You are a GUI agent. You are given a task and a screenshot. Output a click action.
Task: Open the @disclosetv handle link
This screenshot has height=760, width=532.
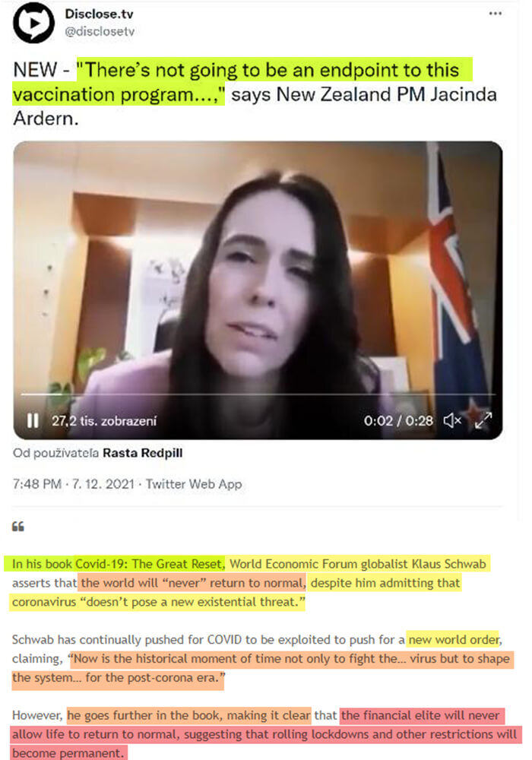point(100,31)
